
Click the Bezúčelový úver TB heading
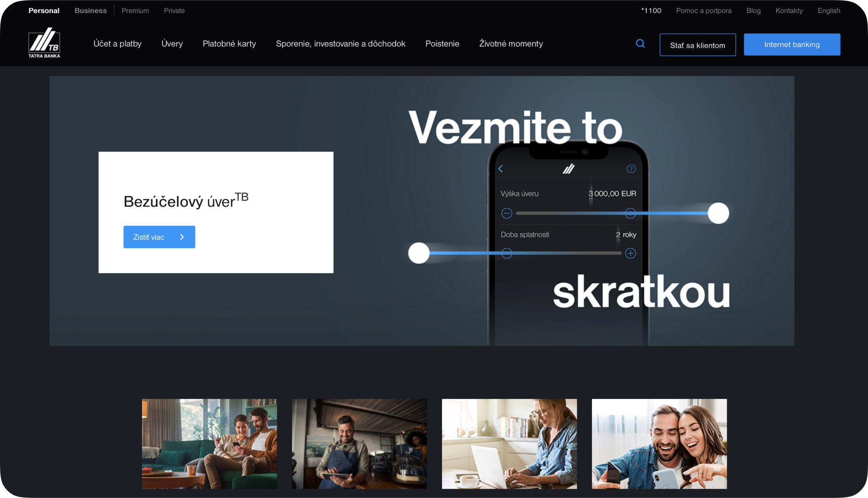click(186, 201)
